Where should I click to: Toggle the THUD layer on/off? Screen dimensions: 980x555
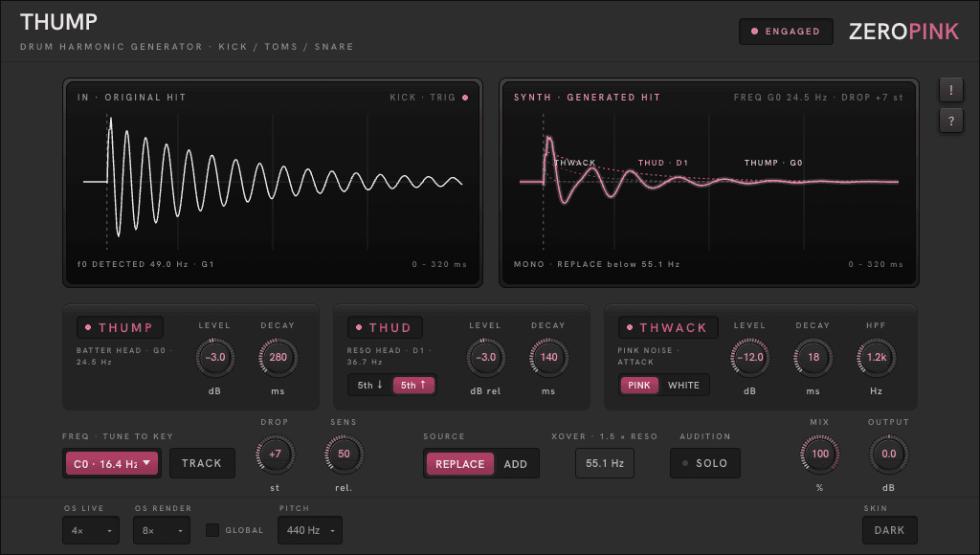click(385, 327)
